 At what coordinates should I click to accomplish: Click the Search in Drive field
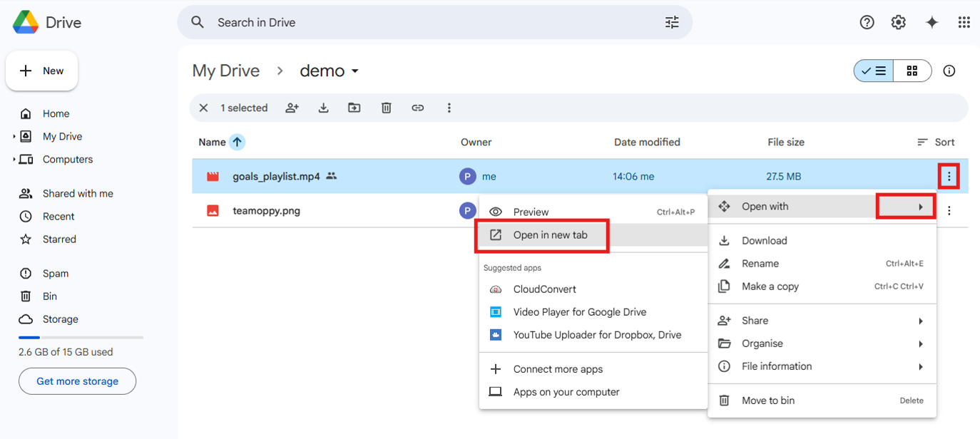coord(428,23)
